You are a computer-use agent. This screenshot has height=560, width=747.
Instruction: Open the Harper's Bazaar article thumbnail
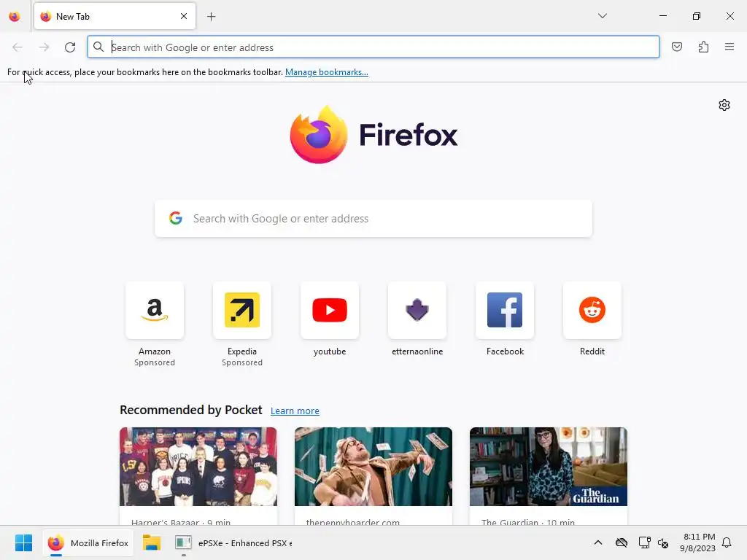[x=198, y=467]
